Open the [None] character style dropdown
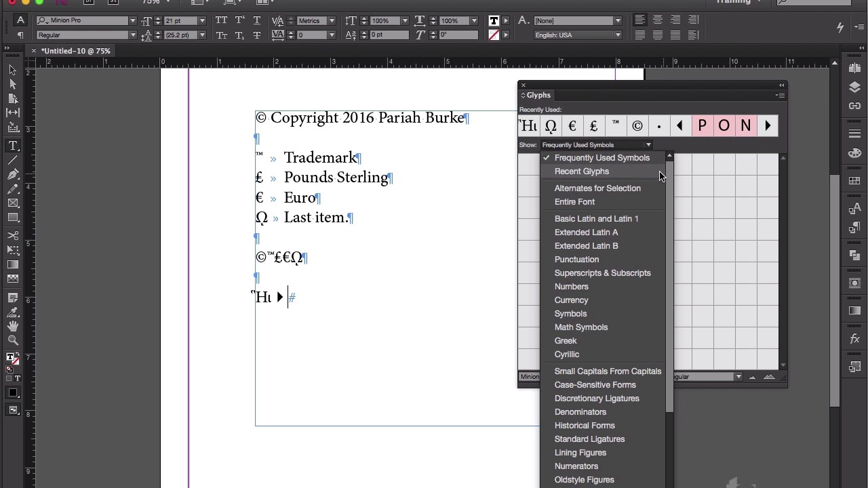Image resolution: width=868 pixels, height=488 pixels. (x=618, y=20)
